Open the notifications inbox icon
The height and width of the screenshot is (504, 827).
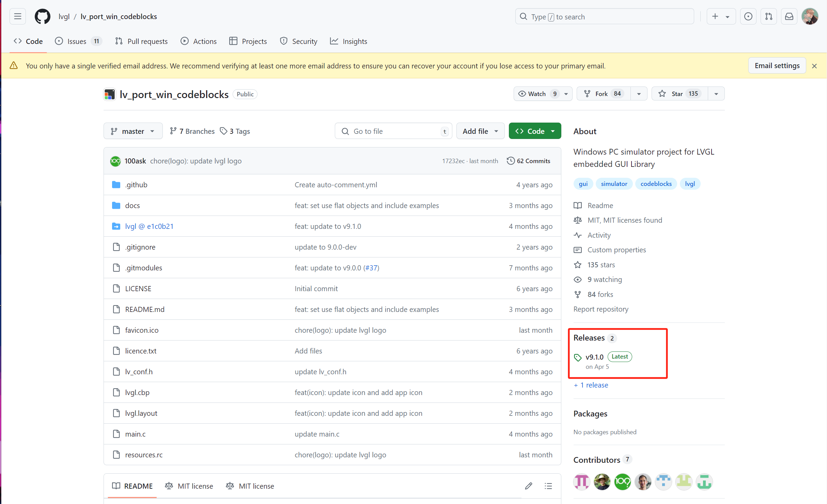click(x=789, y=16)
